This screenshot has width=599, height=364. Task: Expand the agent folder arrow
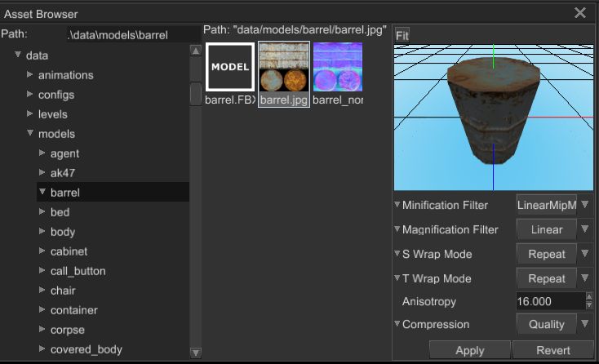[x=42, y=153]
